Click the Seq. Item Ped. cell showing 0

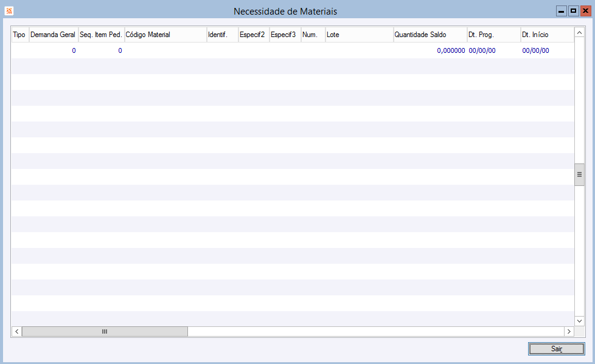102,50
